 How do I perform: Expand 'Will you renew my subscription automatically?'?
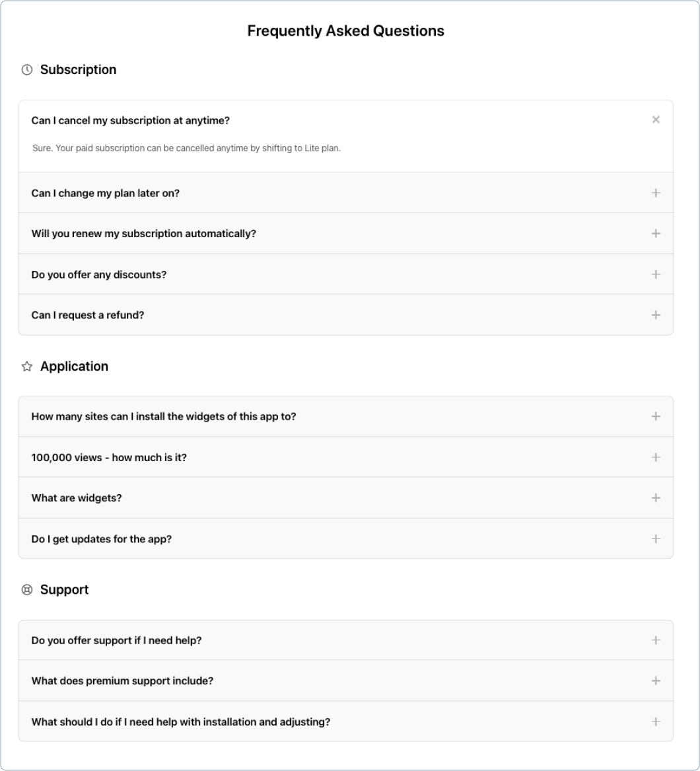[x=656, y=233]
